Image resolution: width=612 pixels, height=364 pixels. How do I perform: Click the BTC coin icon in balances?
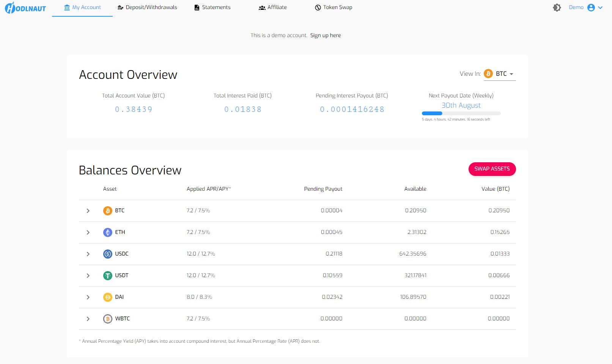click(108, 211)
